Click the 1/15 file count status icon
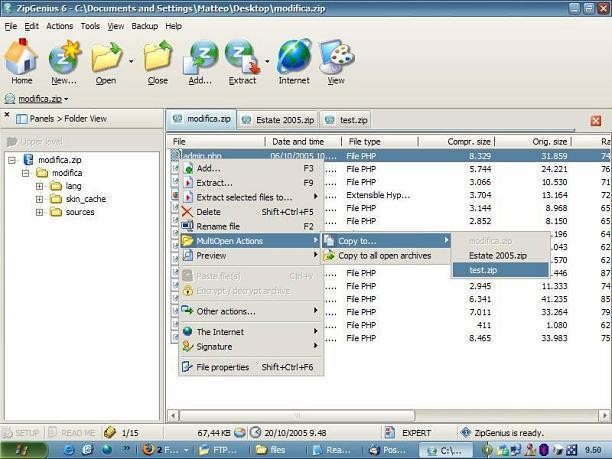 pos(110,432)
